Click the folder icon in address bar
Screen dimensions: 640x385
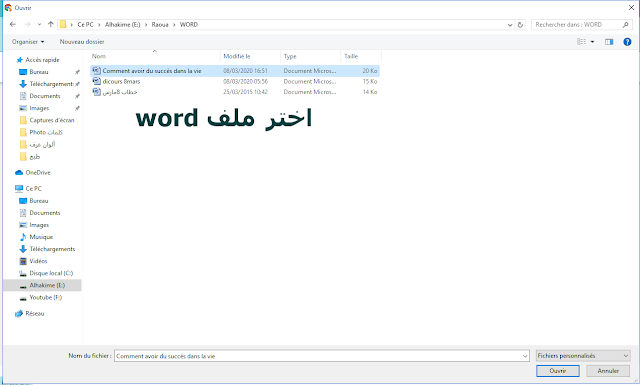coord(63,24)
